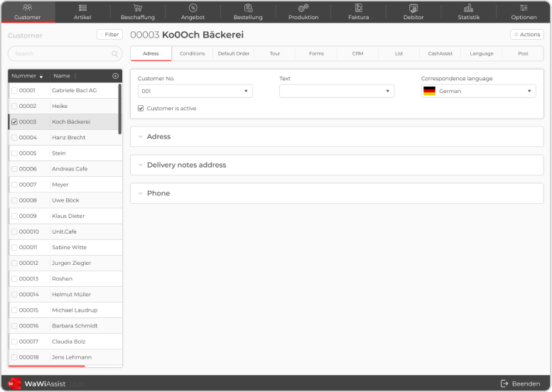Switch to the Language tab
This screenshot has width=552, height=392.
482,53
